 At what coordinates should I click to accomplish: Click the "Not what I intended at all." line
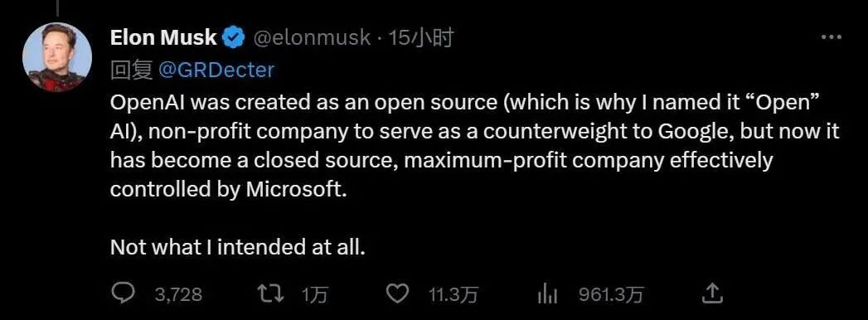coord(238,247)
